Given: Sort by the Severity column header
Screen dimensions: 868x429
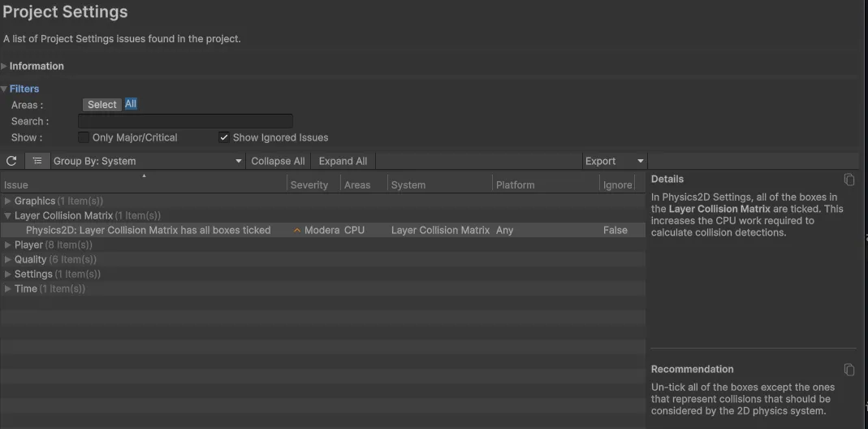Looking at the screenshot, I should (309, 184).
